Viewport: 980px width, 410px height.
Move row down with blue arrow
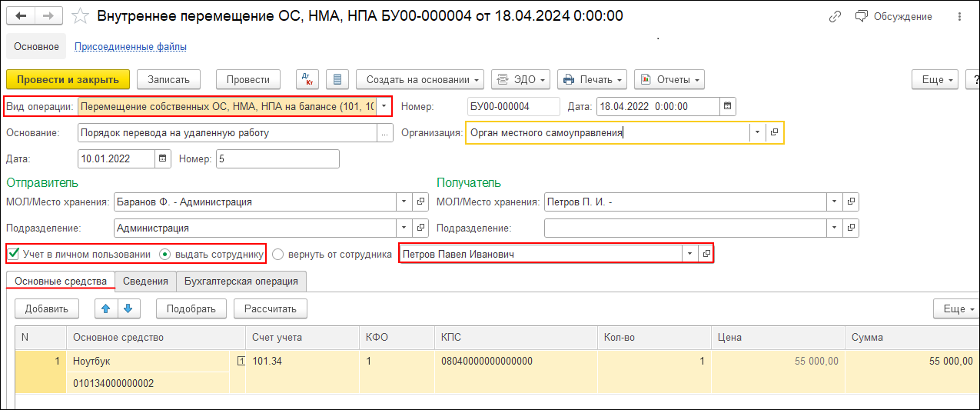tap(128, 308)
